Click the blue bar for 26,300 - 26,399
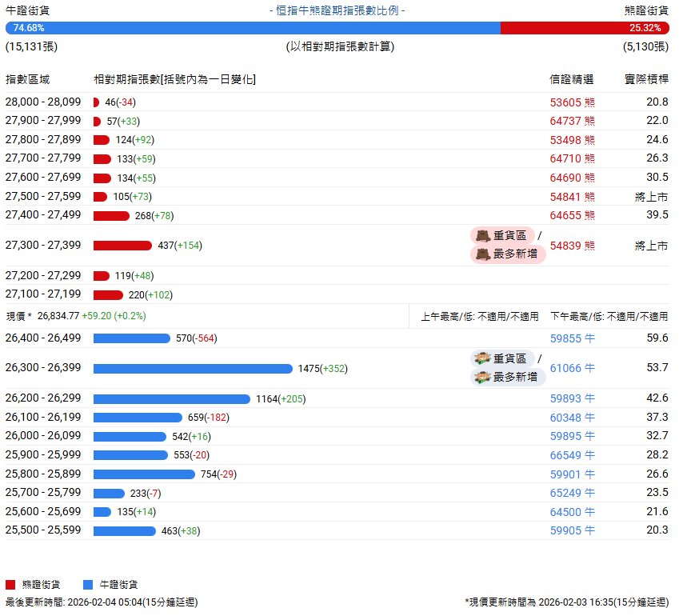679x616 pixels. (193, 369)
